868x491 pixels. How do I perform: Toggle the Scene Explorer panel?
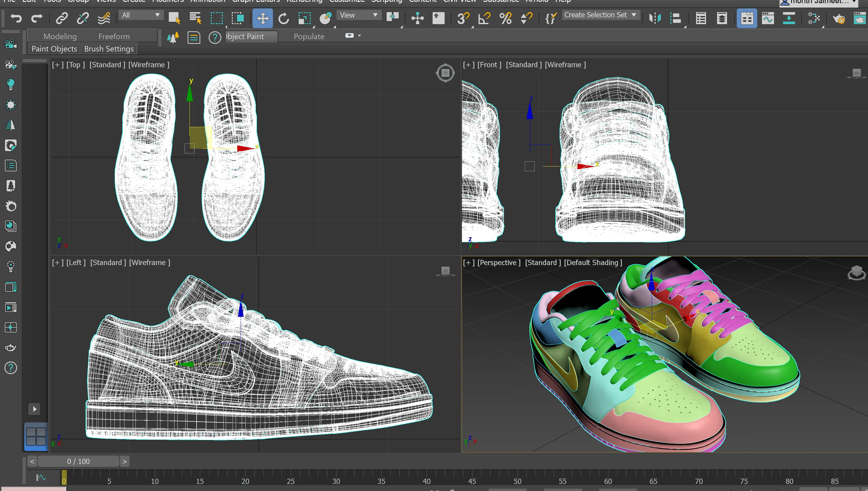pyautogui.click(x=701, y=18)
